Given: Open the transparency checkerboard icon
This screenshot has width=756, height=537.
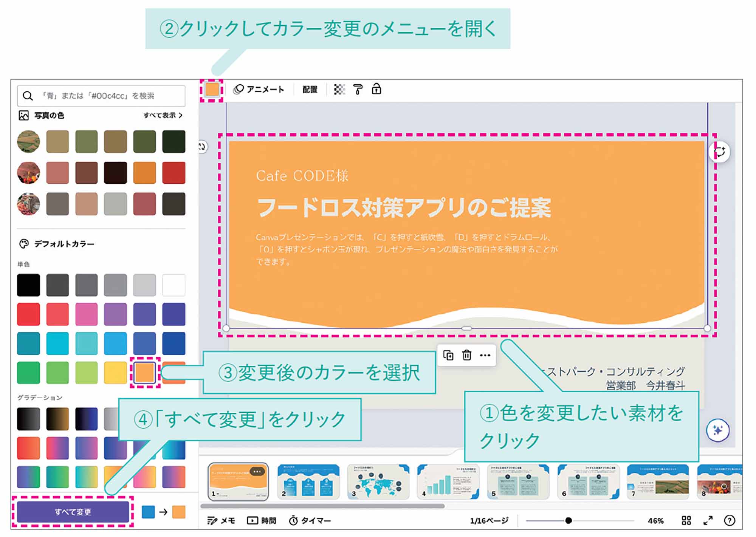Looking at the screenshot, I should pos(339,90).
